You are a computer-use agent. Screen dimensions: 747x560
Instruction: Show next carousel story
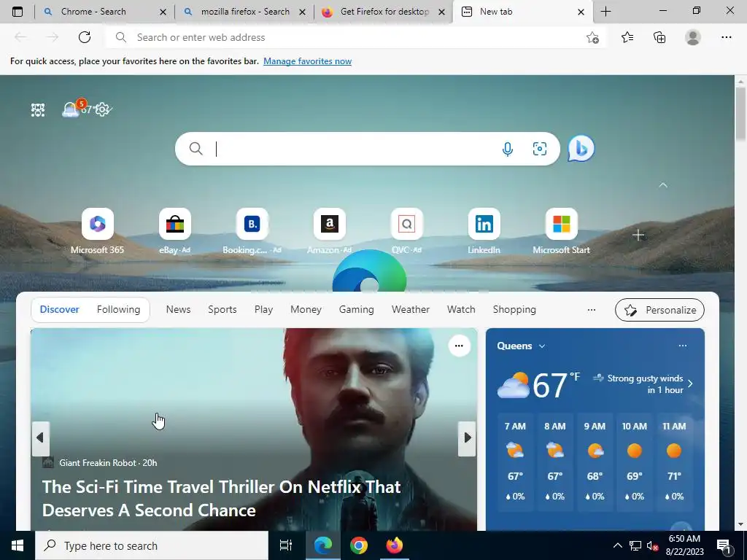coord(468,438)
